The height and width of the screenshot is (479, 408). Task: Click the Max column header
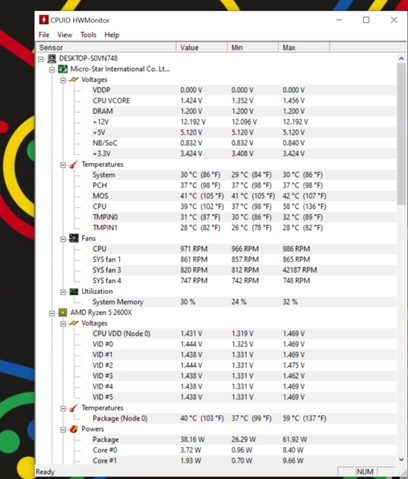(x=304, y=47)
